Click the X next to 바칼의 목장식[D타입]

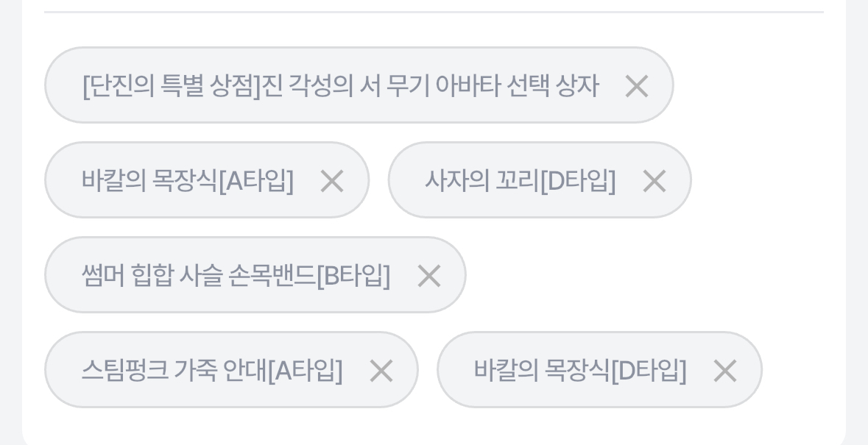point(724,371)
